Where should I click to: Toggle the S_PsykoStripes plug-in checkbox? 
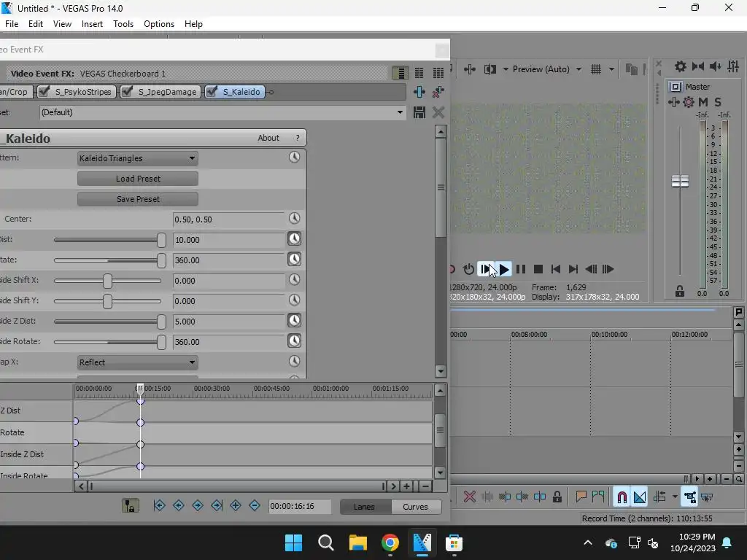pyautogui.click(x=44, y=91)
